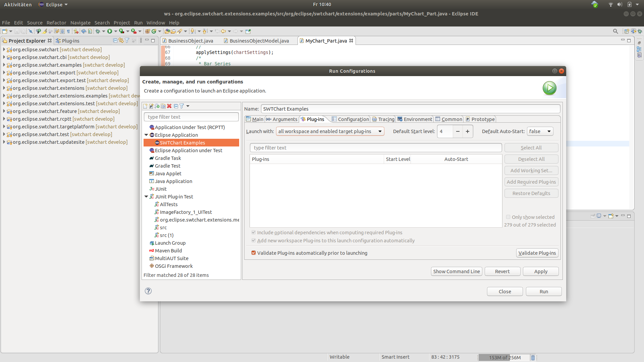Click the New Plug-in Project icon
The image size is (644, 362).
pos(147,31)
